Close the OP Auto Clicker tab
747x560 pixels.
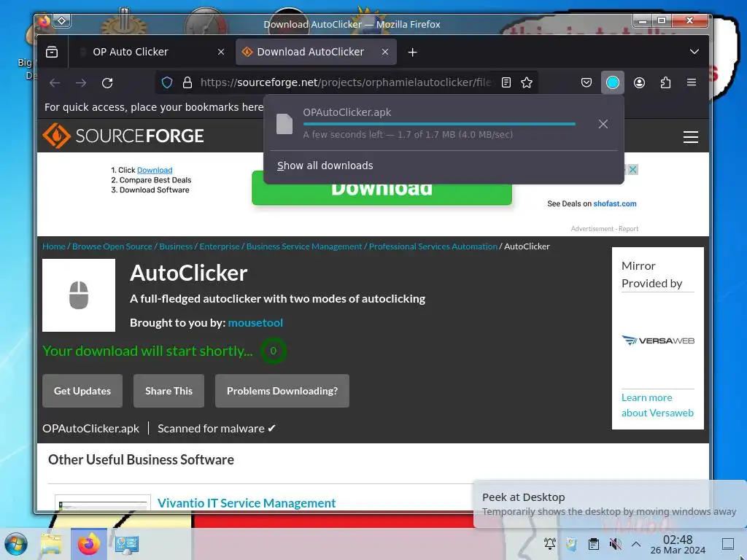pos(221,52)
